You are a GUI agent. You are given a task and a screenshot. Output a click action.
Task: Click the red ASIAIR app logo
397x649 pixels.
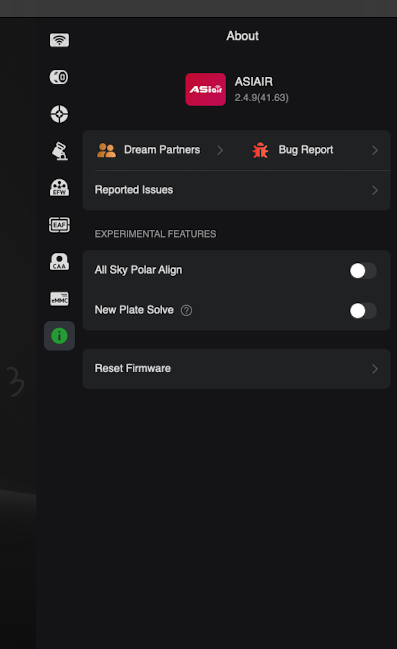(205, 89)
